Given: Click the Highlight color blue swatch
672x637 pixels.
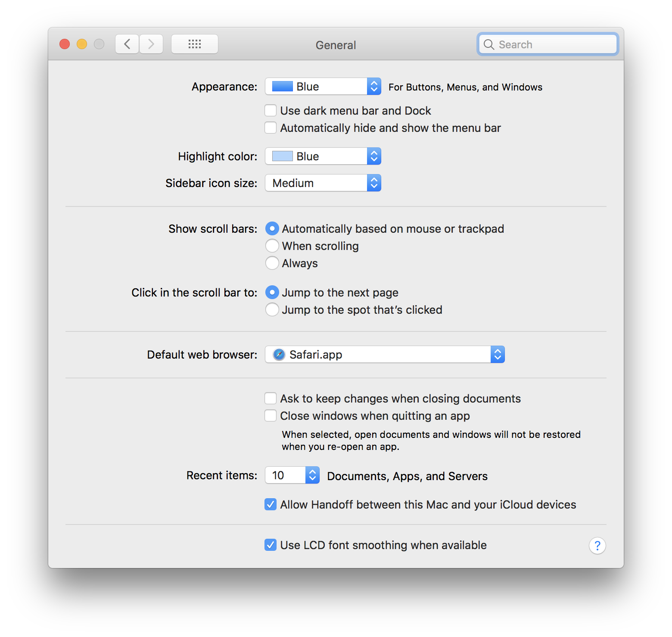Looking at the screenshot, I should 283,156.
